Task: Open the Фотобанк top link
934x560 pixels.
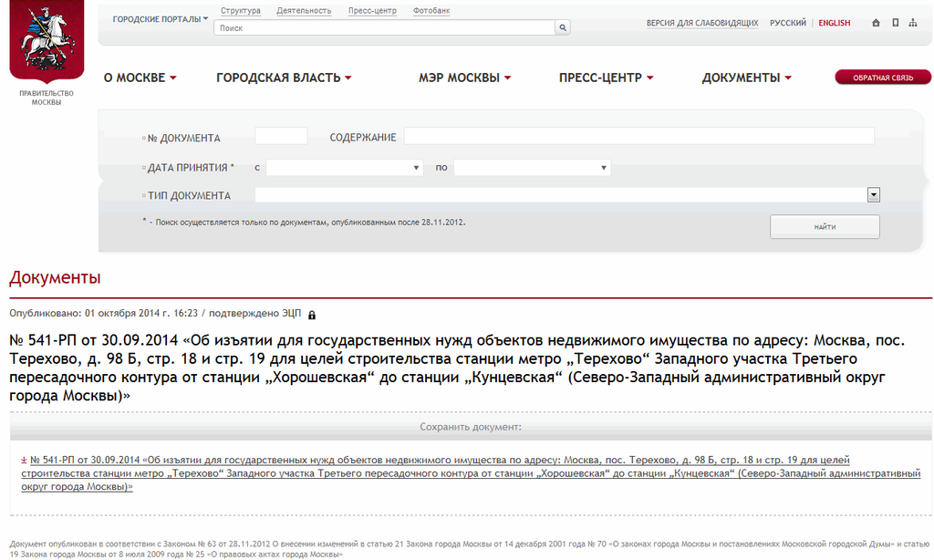Action: [431, 11]
